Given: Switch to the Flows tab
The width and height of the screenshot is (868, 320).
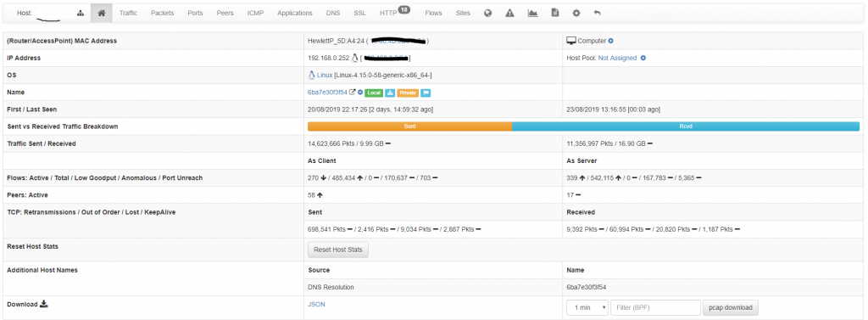Looking at the screenshot, I should pyautogui.click(x=433, y=13).
